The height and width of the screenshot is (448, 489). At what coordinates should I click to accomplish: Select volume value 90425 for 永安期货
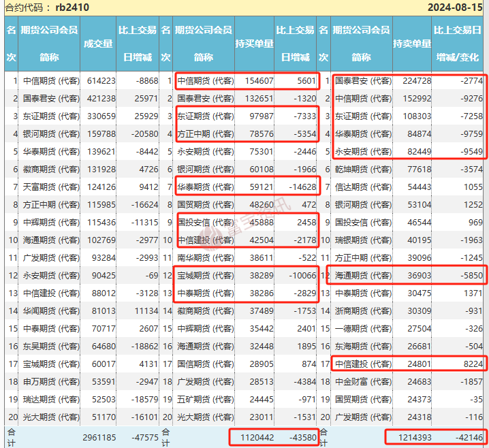pyautogui.click(x=104, y=276)
